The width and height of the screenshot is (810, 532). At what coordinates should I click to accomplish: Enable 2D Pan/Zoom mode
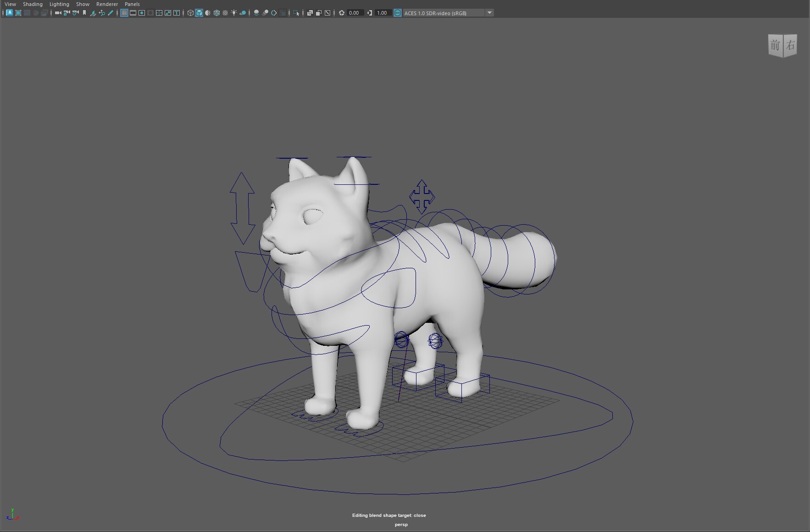click(x=101, y=12)
